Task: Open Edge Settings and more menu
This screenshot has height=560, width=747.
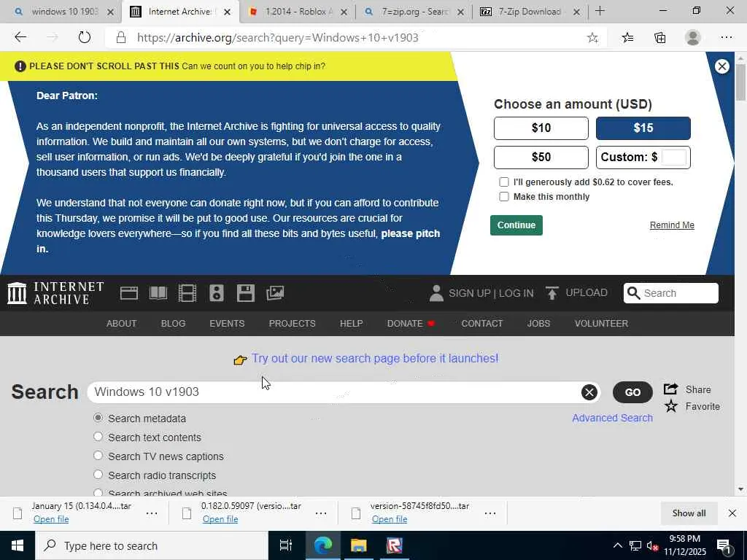Action: [x=726, y=38]
